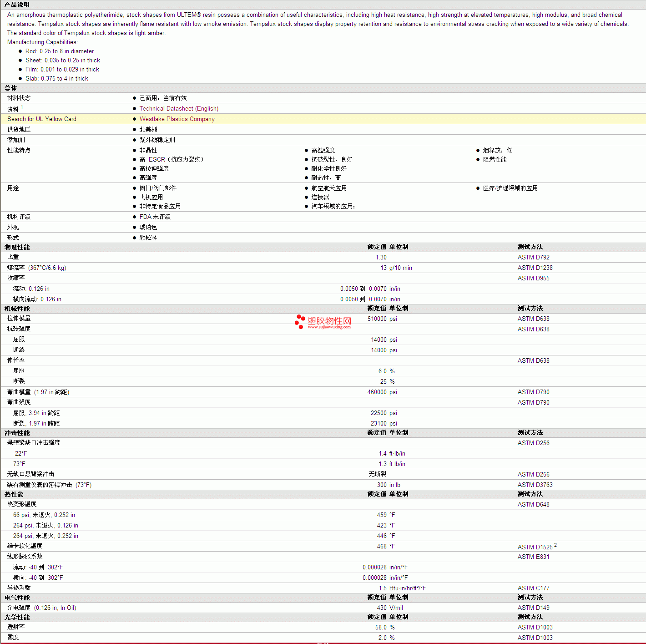Click the ASTM D792 test method
Image resolution: width=646 pixels, height=644 pixels.
point(534,257)
